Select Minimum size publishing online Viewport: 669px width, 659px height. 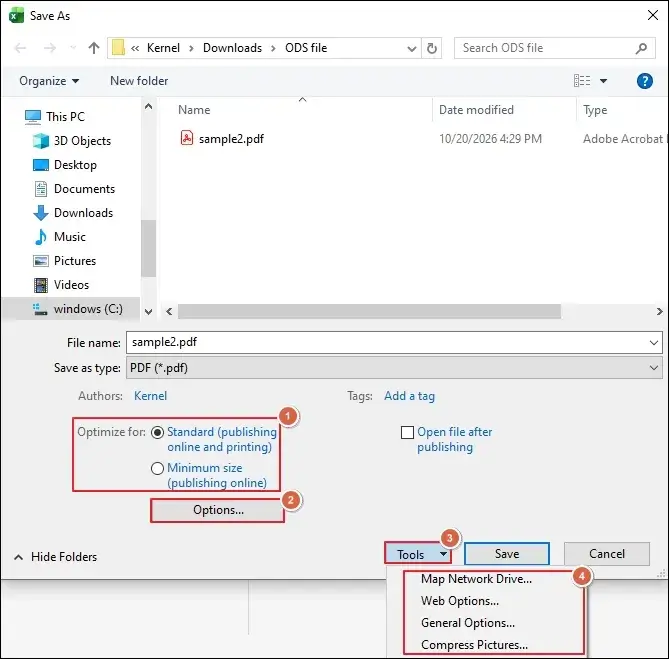157,468
